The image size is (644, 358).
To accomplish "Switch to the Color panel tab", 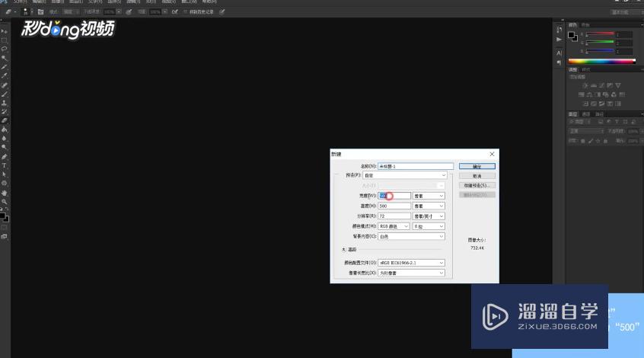I will tap(572, 25).
